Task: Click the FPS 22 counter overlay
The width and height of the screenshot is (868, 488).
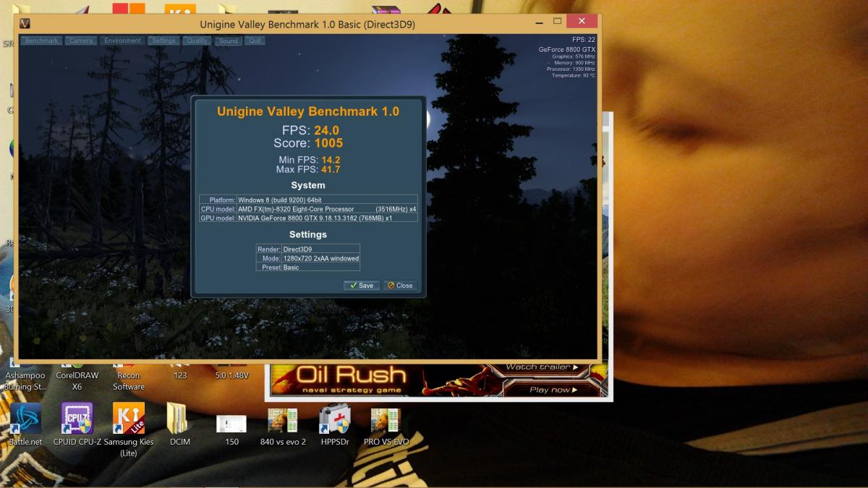Action: tap(583, 40)
